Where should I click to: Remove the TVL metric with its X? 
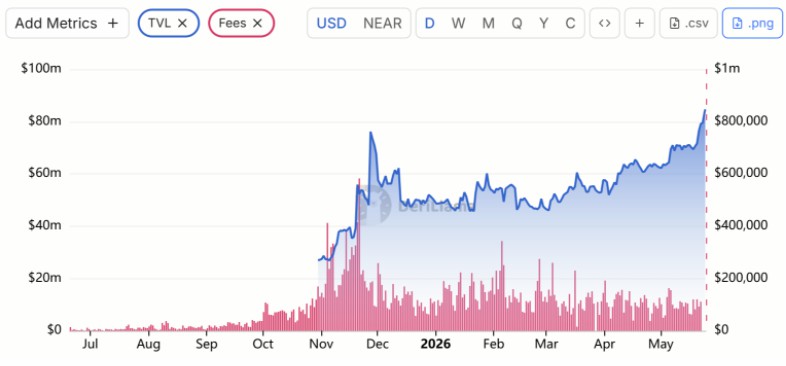coord(183,23)
